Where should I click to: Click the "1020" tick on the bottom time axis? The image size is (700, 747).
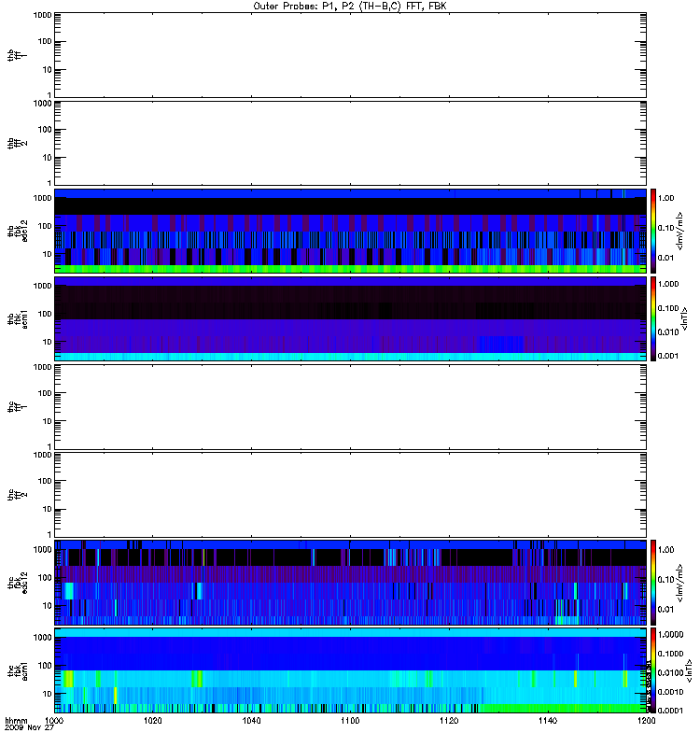(152, 720)
